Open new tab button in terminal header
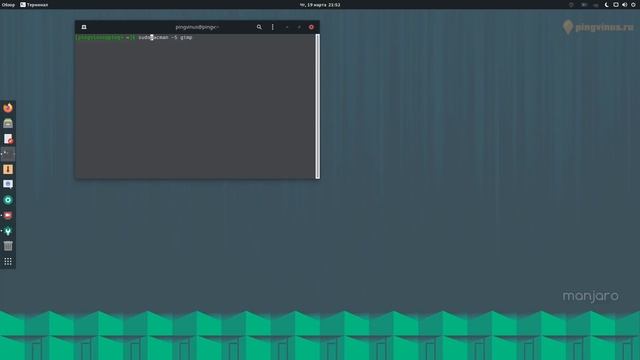 (84, 27)
